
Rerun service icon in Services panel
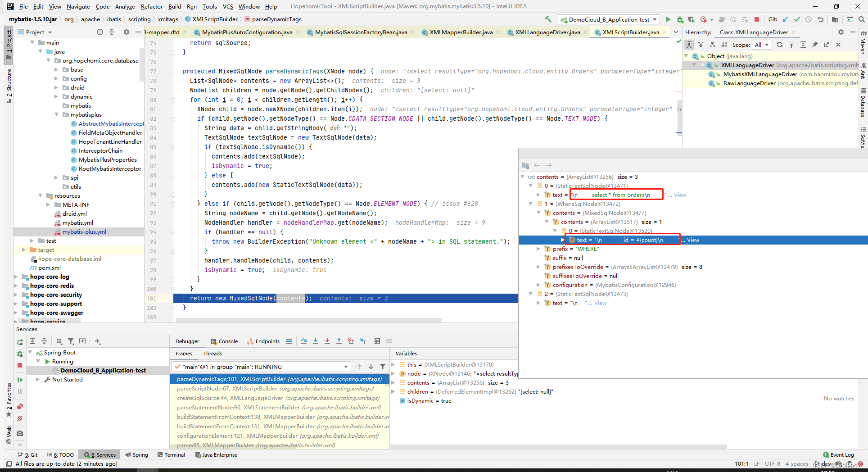coord(20,342)
